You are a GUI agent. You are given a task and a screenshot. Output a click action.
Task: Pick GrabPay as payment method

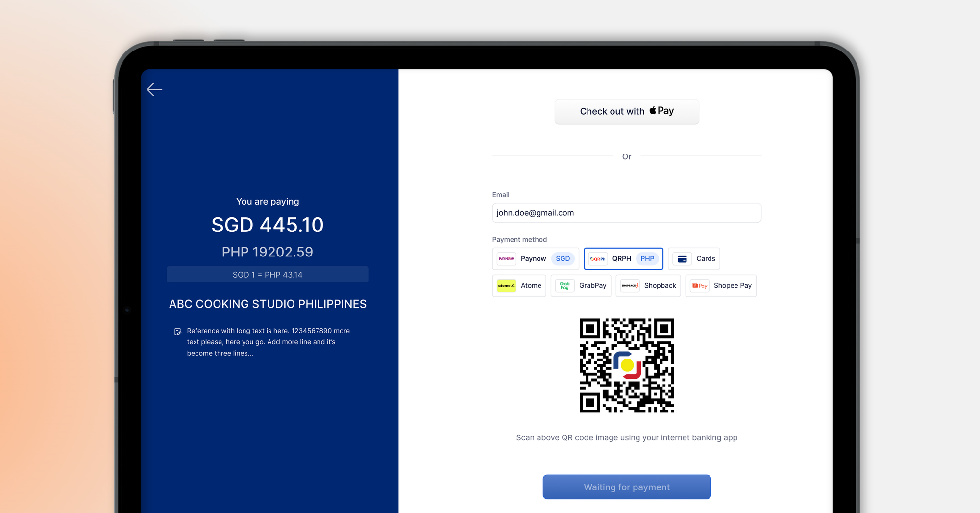[x=581, y=286]
